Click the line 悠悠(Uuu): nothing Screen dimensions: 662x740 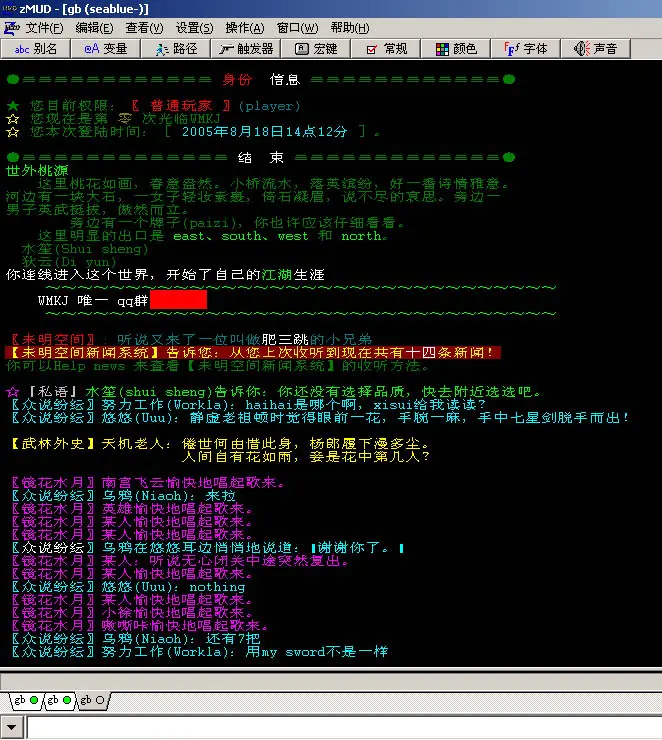[x=128, y=587]
